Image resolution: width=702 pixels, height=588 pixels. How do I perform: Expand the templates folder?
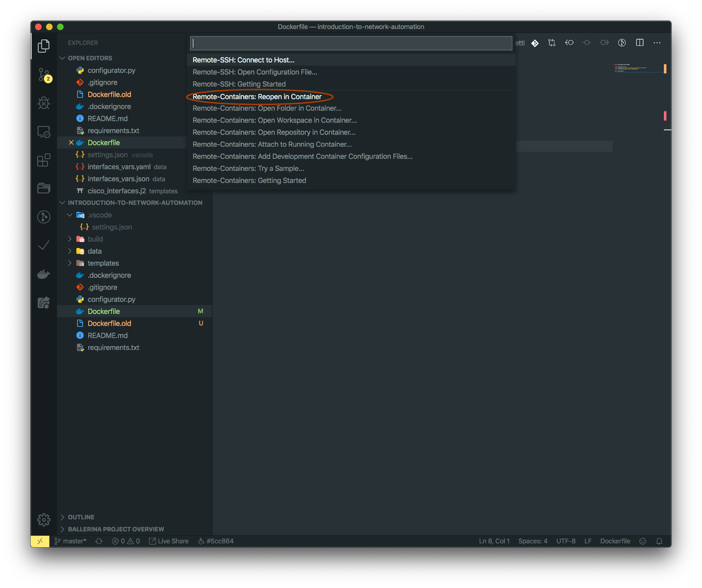point(70,263)
